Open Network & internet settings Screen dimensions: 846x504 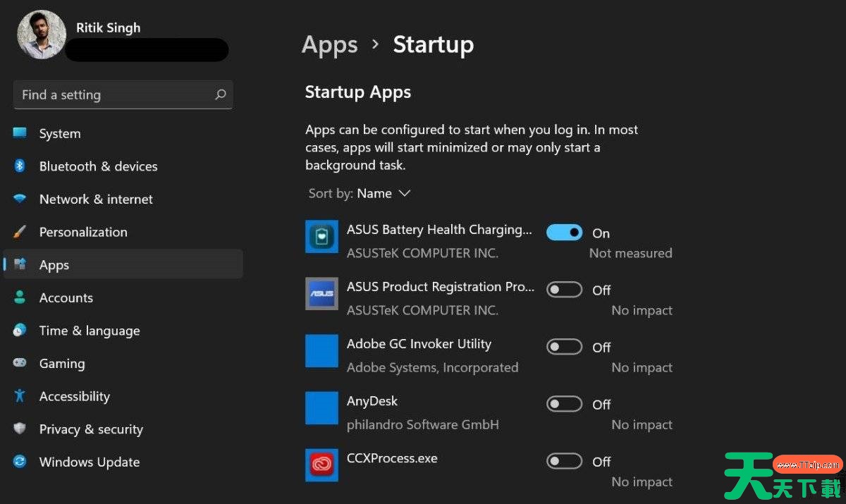click(123, 199)
